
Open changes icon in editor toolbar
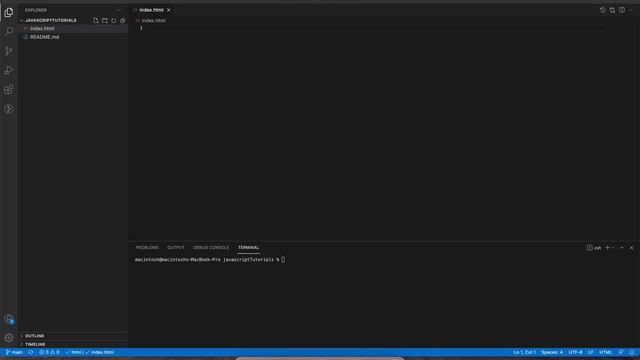[x=612, y=10]
